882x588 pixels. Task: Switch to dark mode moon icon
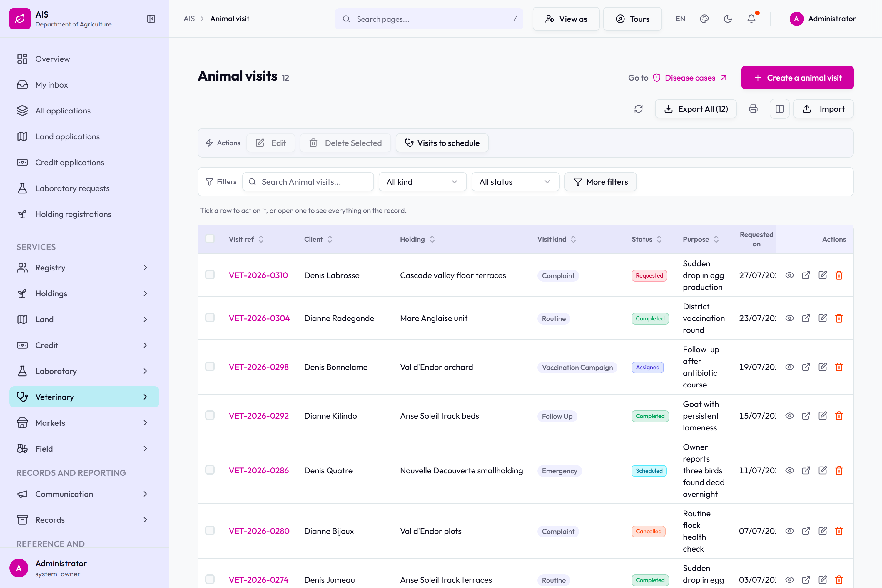point(728,19)
